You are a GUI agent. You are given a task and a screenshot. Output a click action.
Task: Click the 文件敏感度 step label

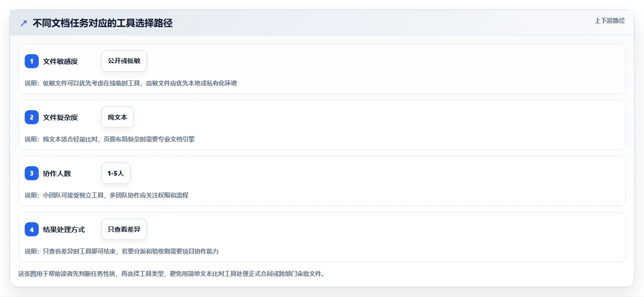pyautogui.click(x=61, y=61)
